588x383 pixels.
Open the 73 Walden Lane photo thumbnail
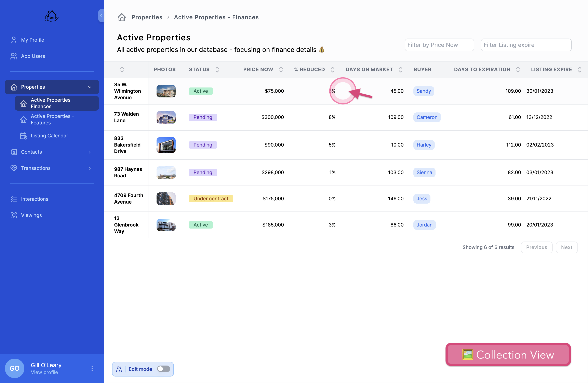(x=166, y=117)
